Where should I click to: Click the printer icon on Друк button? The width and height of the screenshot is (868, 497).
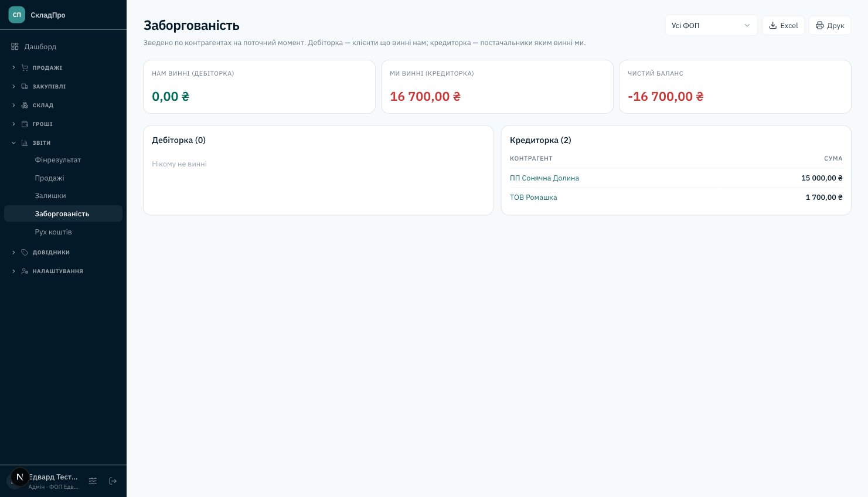[820, 25]
